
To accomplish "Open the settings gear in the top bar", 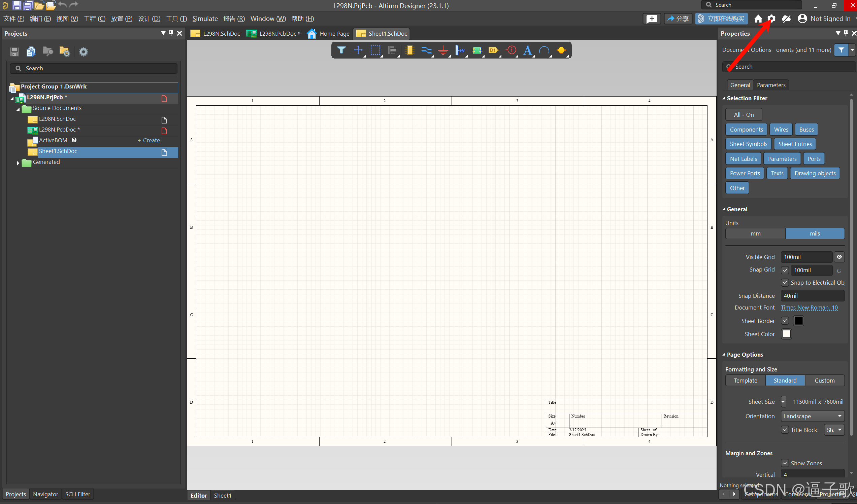I will tap(771, 19).
